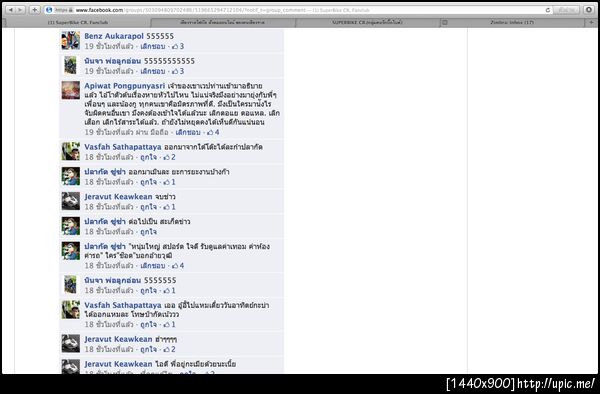600x394 pixels.
Task: Switch to the SUPERBIKE CR. third tab
Action: click(367, 23)
